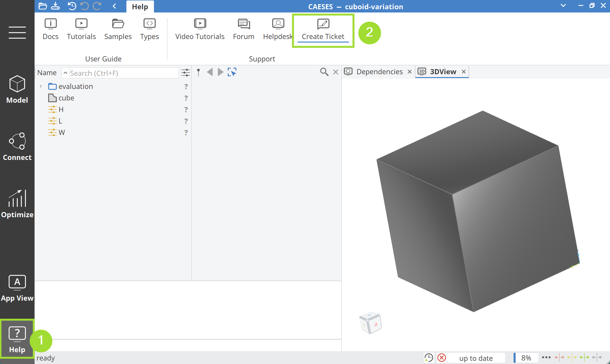610x364 pixels.
Task: Open the Tutorials section
Action: [81, 29]
